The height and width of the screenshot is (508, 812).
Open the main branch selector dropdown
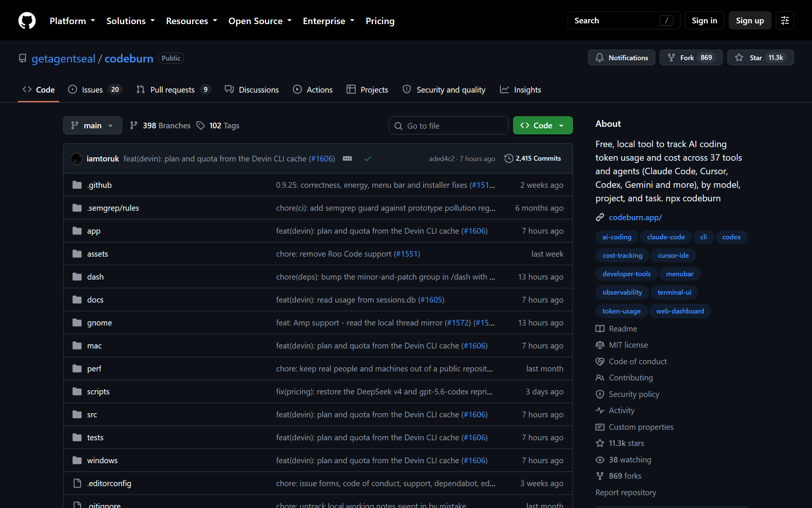pos(92,125)
